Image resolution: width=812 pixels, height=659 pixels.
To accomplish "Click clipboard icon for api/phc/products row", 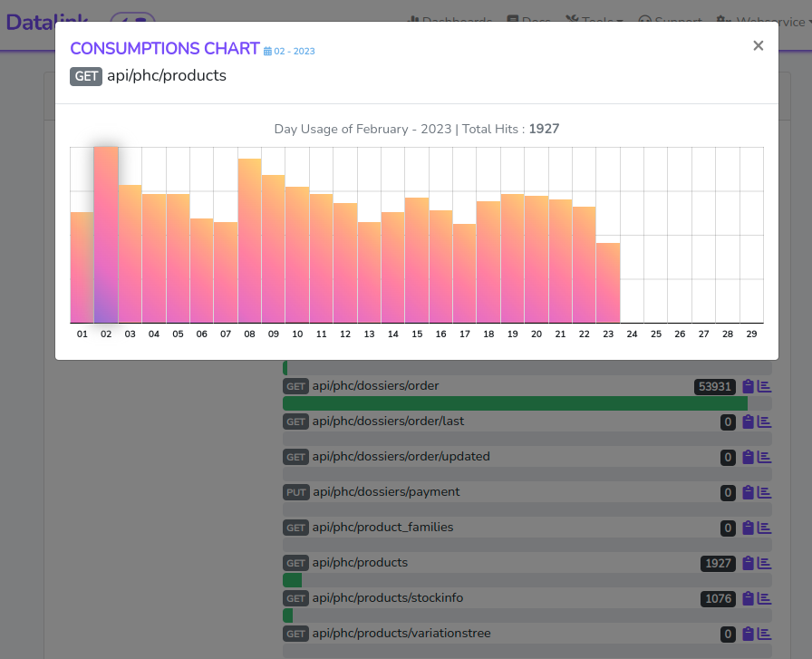I will (x=748, y=563).
